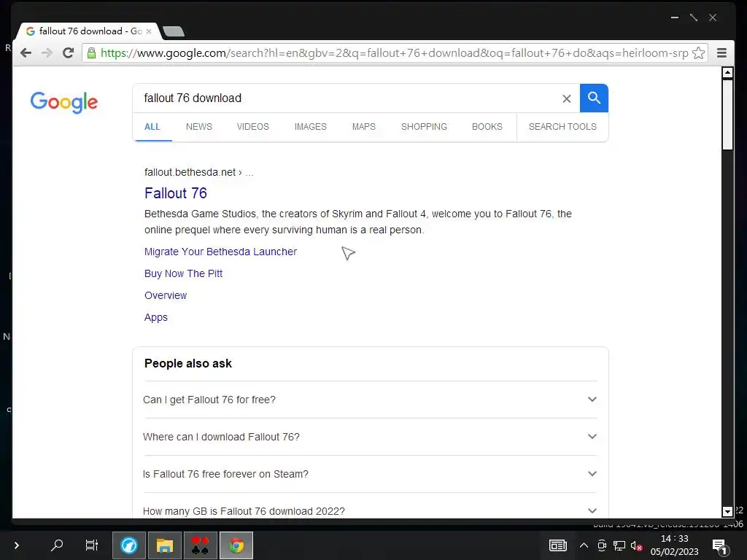Click the browser forward arrow
Image resolution: width=747 pixels, height=560 pixels.
(47, 52)
